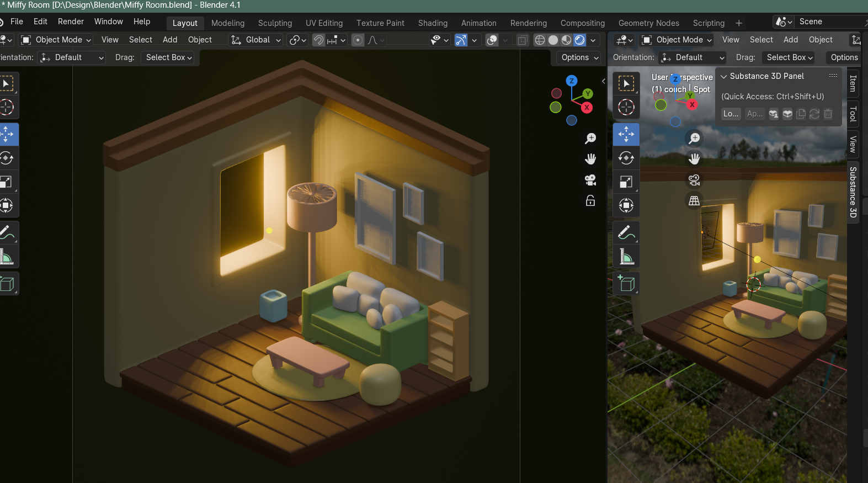Enable proportional editing in left header
This screenshot has height=483, width=868.
click(x=358, y=40)
